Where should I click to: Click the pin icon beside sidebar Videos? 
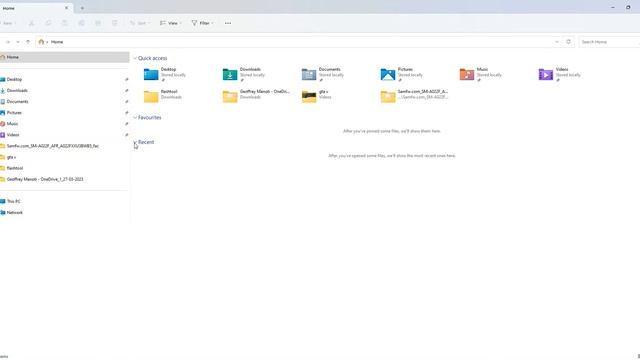point(127,135)
